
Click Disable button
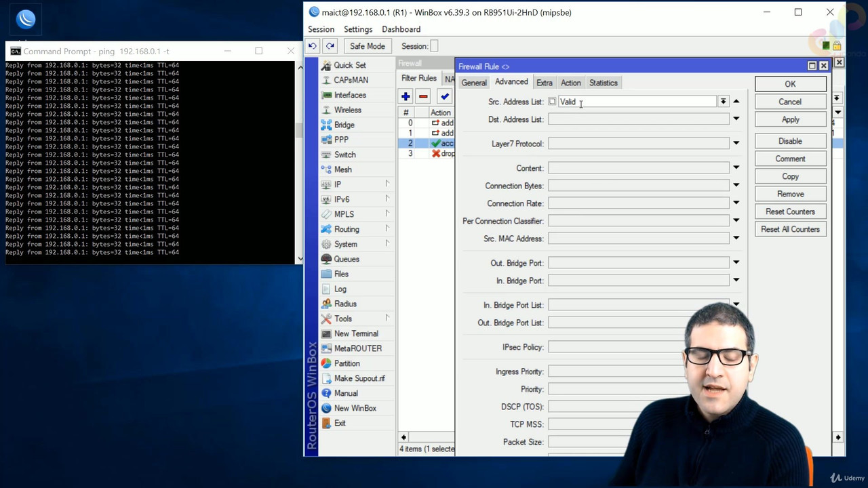click(790, 141)
